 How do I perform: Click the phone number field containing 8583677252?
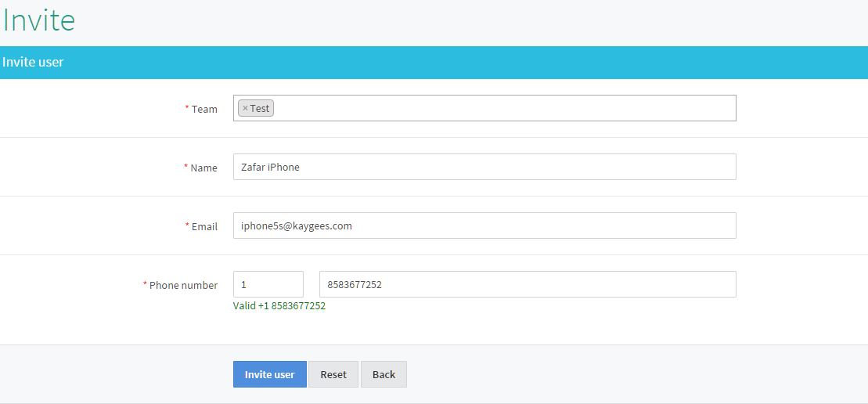[528, 284]
